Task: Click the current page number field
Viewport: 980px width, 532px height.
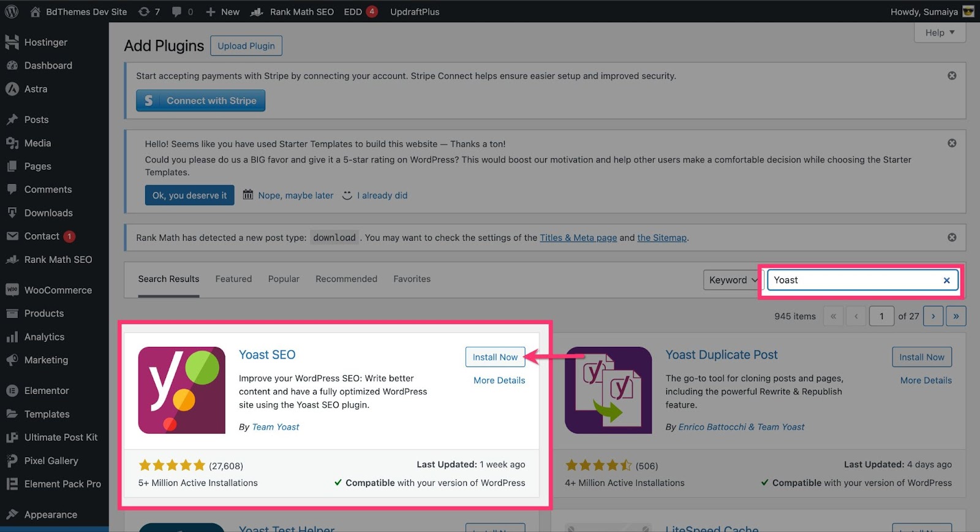Action: (881, 316)
